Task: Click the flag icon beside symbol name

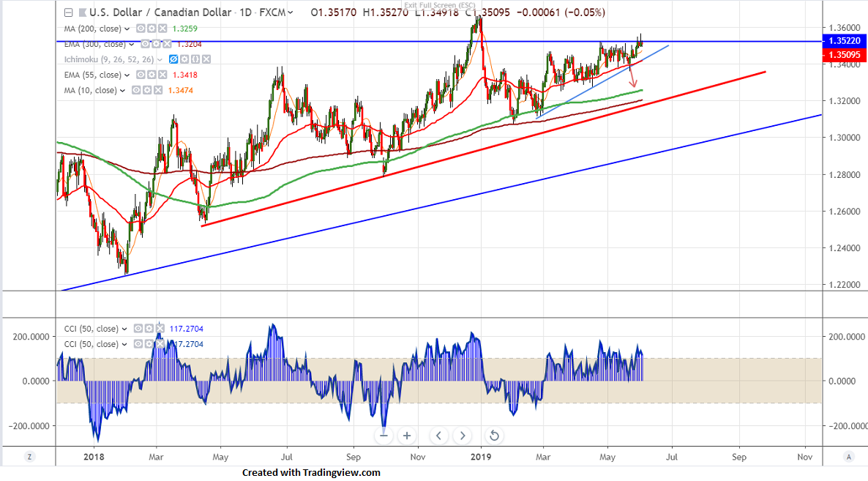Action: (x=83, y=12)
